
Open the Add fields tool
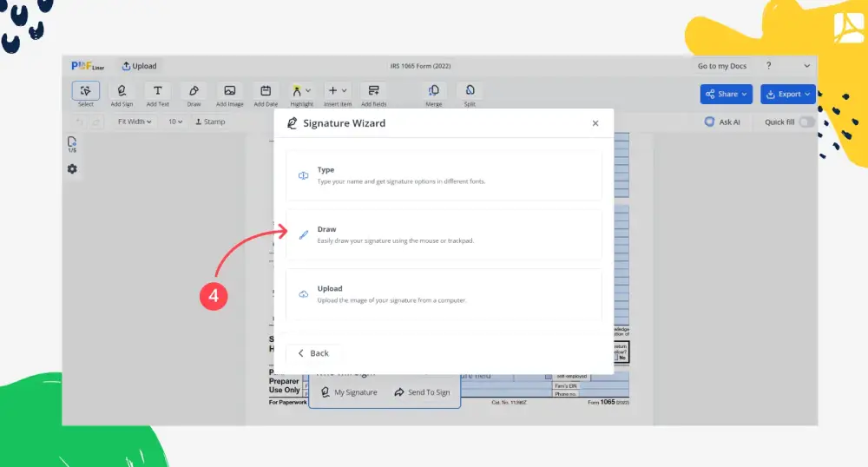click(x=373, y=92)
